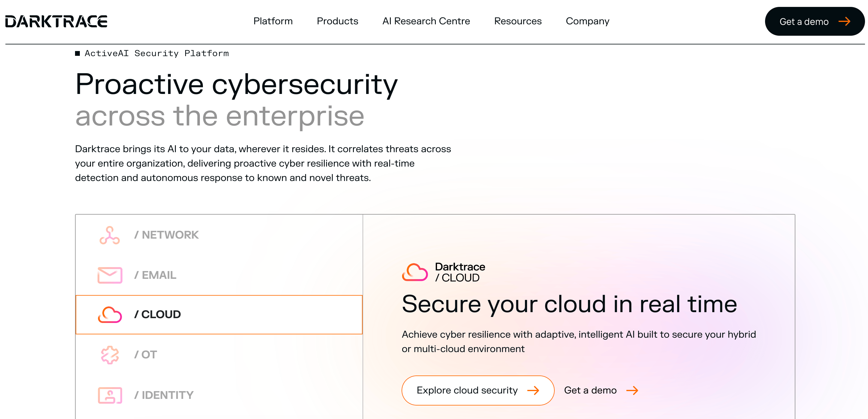
Task: Open the Products dropdown
Action: [337, 21]
